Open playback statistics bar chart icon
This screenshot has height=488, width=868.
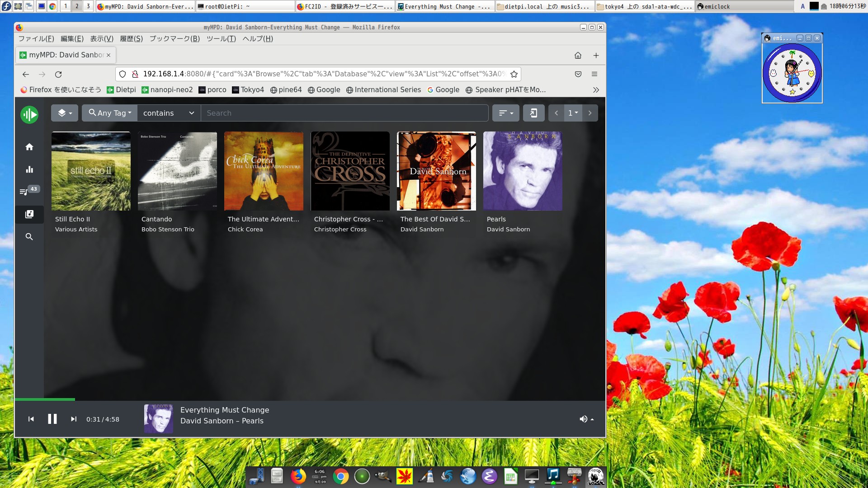click(29, 169)
